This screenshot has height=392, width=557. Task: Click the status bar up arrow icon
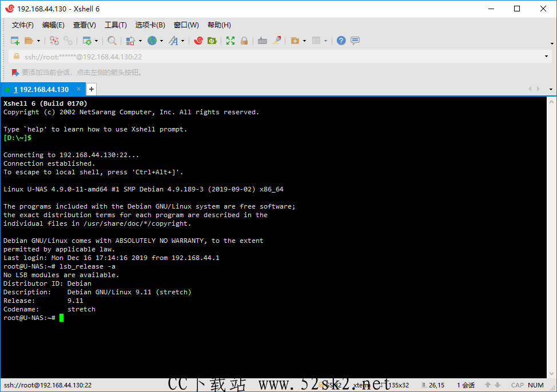pos(488,385)
